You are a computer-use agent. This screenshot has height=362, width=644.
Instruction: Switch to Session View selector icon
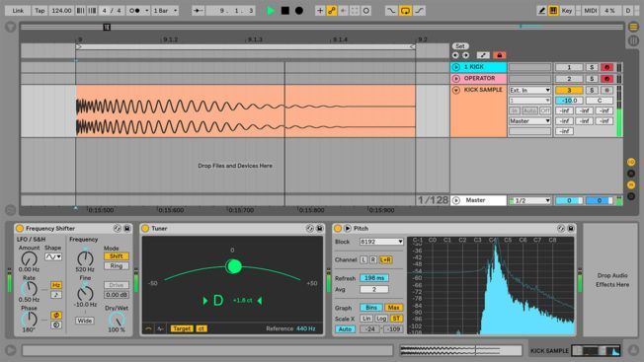633,40
